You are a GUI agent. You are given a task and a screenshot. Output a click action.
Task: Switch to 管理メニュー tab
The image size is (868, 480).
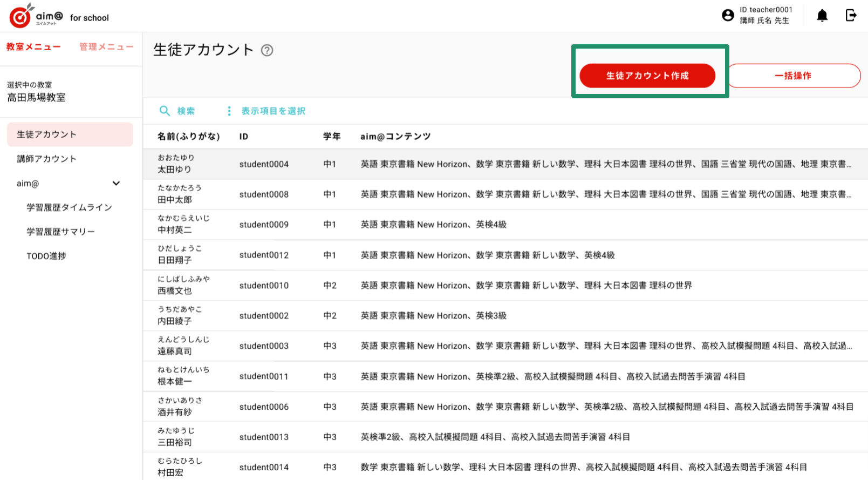106,47
